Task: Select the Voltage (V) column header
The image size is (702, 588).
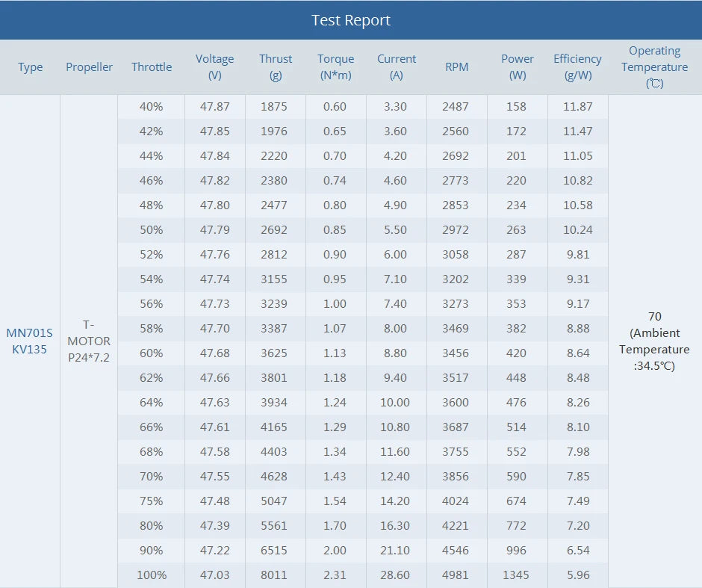Action: [215, 67]
